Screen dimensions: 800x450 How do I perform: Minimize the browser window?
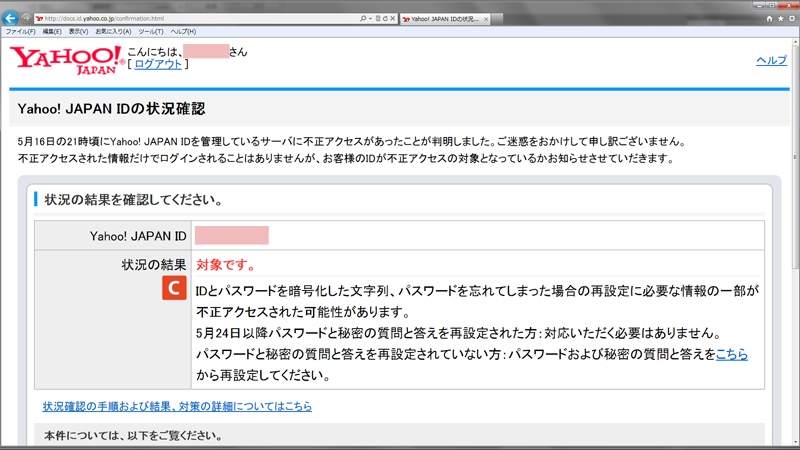pyautogui.click(x=760, y=5)
